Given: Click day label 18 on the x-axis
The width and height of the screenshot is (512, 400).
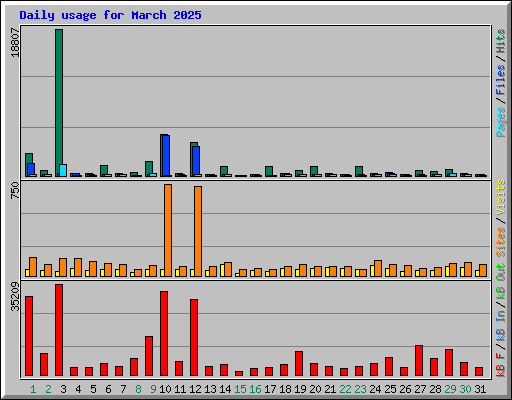Looking at the screenshot, I should [x=285, y=389].
